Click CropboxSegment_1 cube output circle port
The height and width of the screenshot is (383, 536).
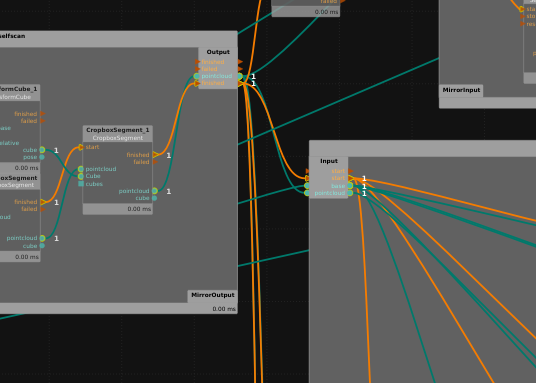(x=155, y=198)
